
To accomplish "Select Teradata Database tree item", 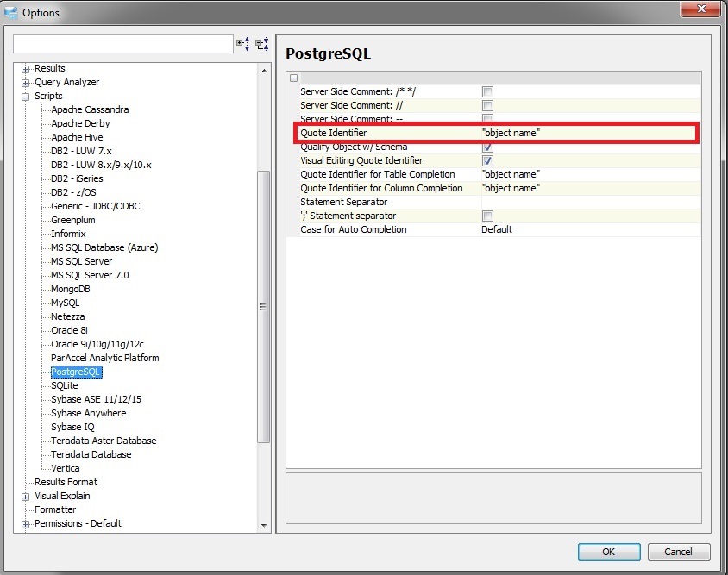I will pos(91,454).
